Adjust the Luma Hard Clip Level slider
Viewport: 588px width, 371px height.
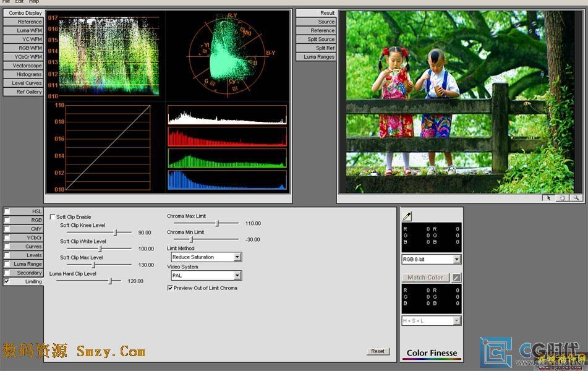tap(110, 281)
